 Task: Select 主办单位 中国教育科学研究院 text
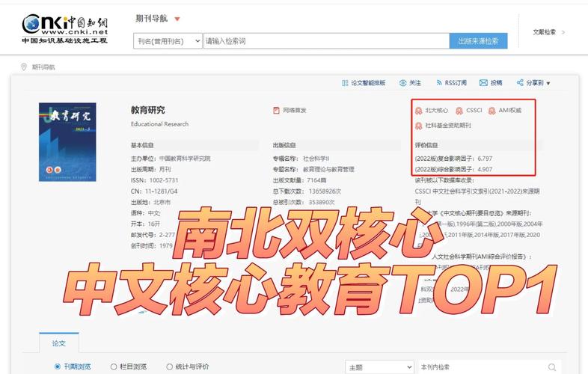pyautogui.click(x=171, y=159)
